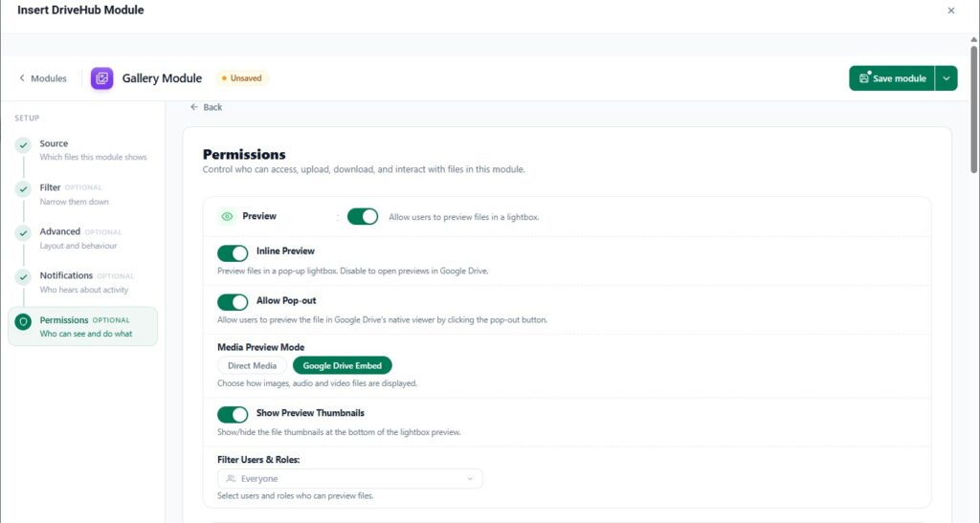Click the users icon in Everyone field

[x=231, y=479]
